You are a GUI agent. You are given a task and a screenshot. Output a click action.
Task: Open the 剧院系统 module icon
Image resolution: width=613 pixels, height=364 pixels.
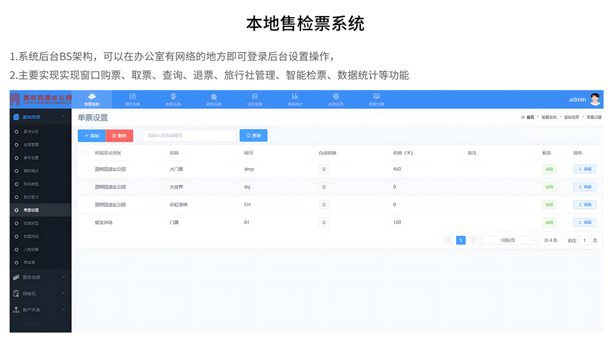pyautogui.click(x=214, y=96)
